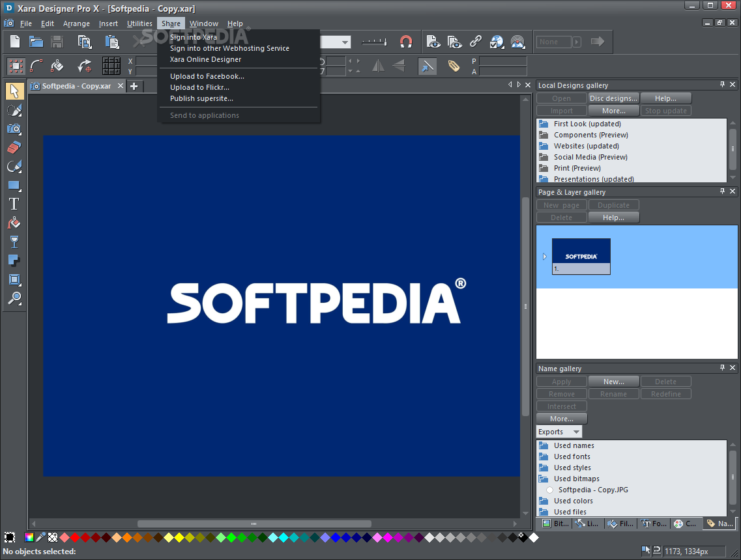
Task: Select the Selector arrow tool
Action: (14, 91)
